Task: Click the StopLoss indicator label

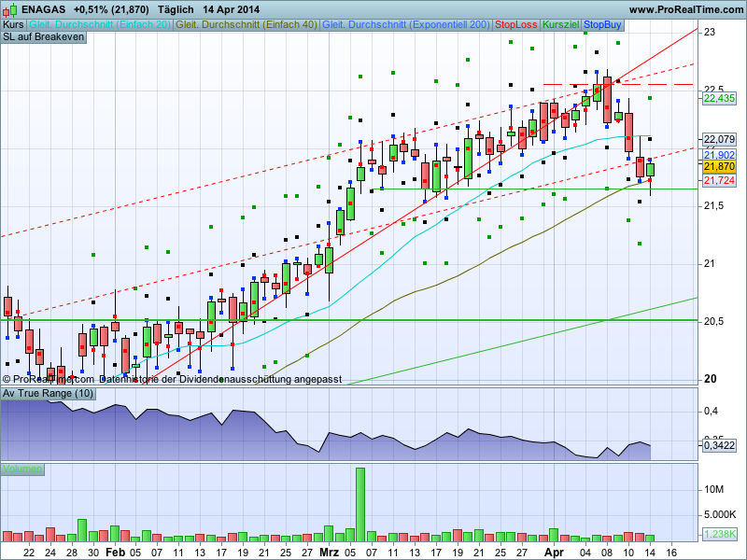Action: pyautogui.click(x=516, y=25)
